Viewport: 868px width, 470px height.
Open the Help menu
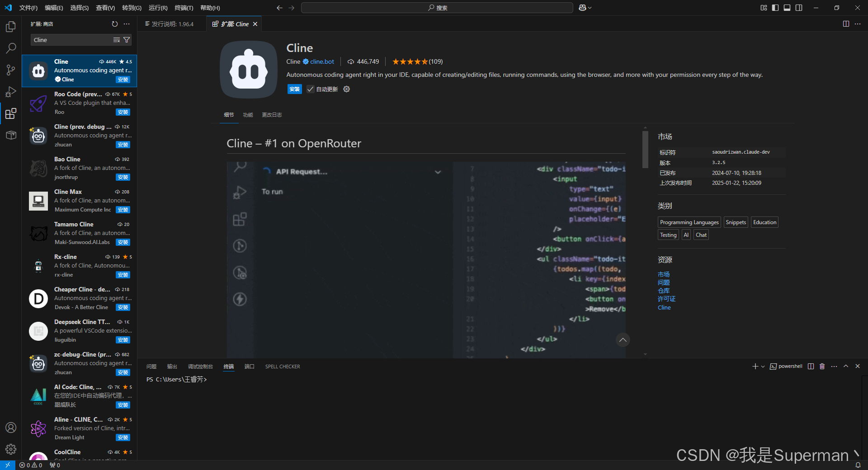tap(210, 8)
